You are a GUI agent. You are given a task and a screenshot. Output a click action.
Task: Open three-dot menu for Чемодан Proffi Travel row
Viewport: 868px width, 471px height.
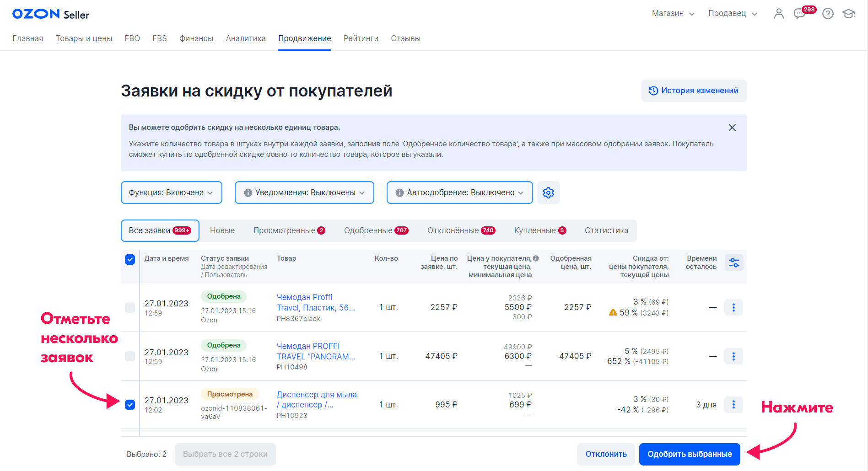[x=733, y=307]
